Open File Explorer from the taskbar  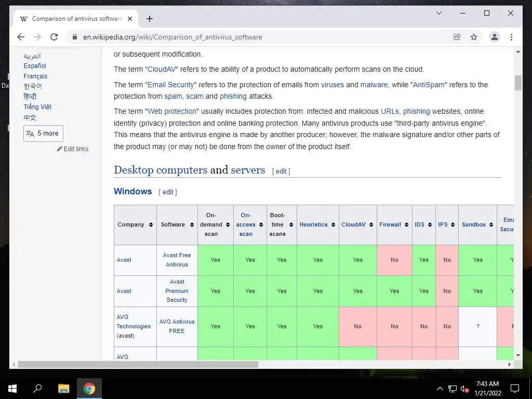tap(63, 389)
